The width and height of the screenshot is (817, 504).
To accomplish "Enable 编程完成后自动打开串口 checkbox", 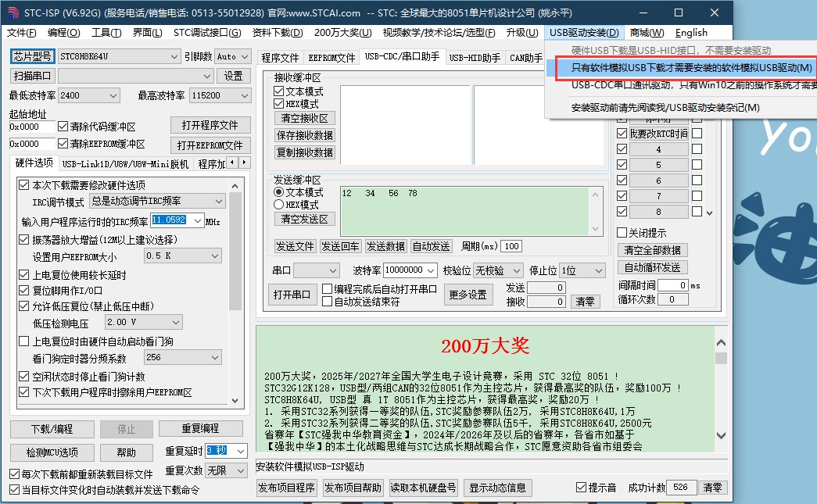I will tap(328, 289).
